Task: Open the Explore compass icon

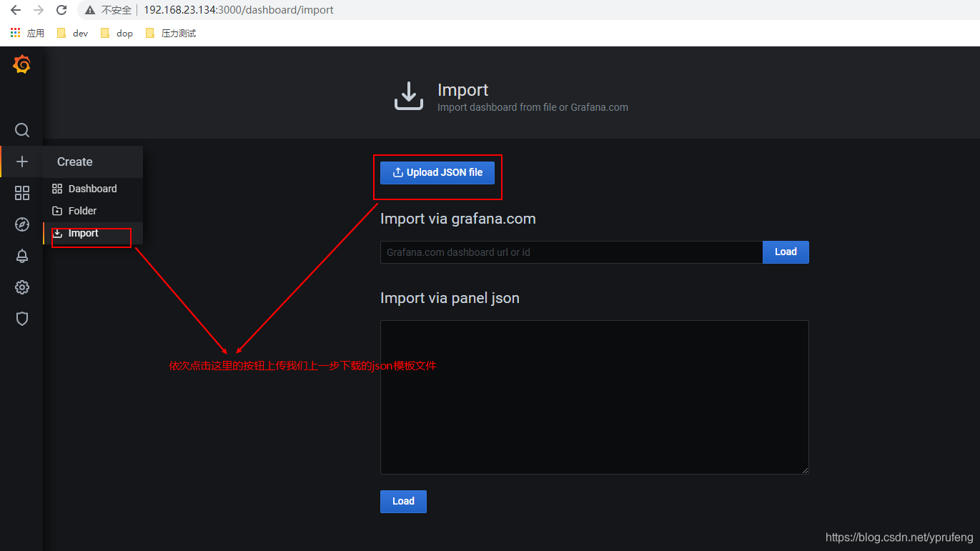Action: [22, 224]
